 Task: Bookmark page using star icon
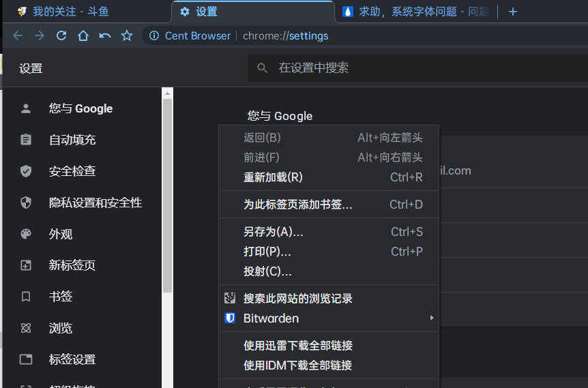[x=127, y=35]
